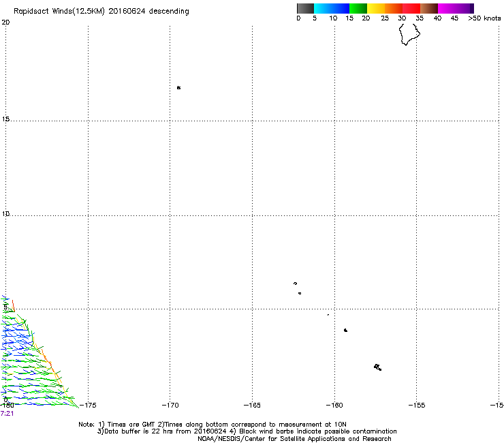Click the longitude '-180' axis label
504x443 pixels.
coord(7,405)
